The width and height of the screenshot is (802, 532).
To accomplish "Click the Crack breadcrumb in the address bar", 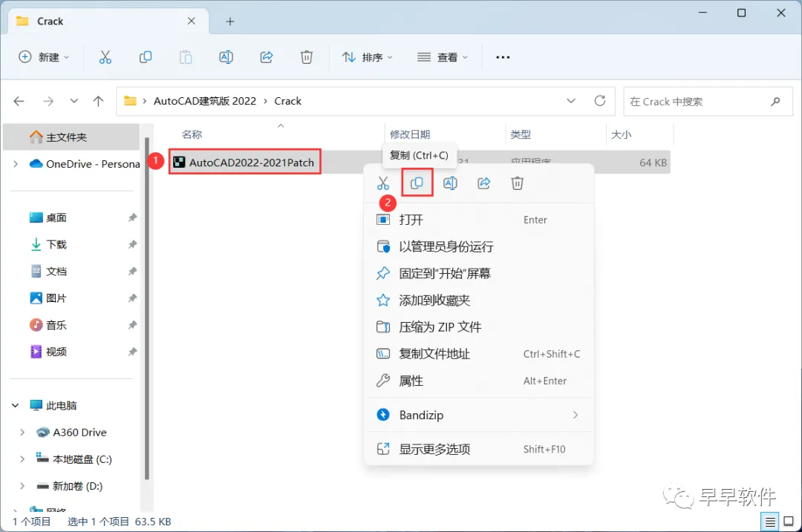I will (x=287, y=101).
